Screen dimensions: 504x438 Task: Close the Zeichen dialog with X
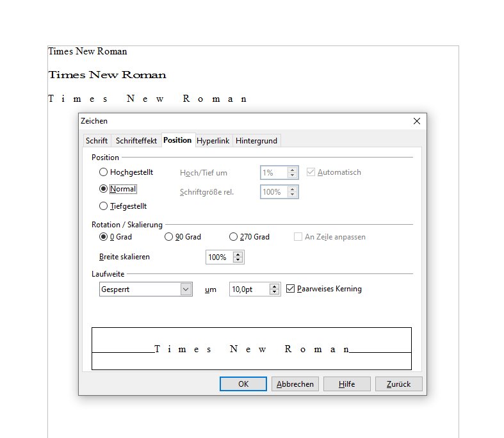pyautogui.click(x=416, y=121)
